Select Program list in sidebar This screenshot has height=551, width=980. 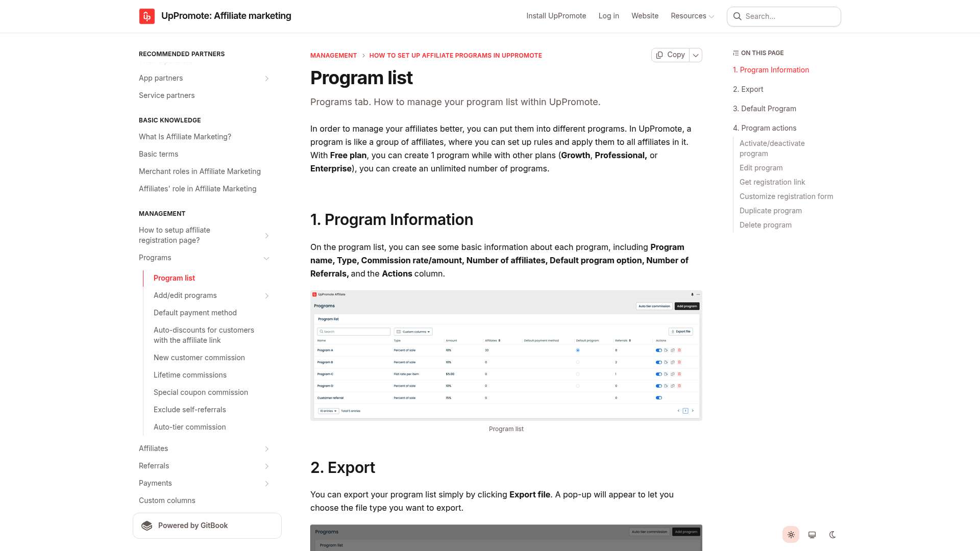point(174,278)
